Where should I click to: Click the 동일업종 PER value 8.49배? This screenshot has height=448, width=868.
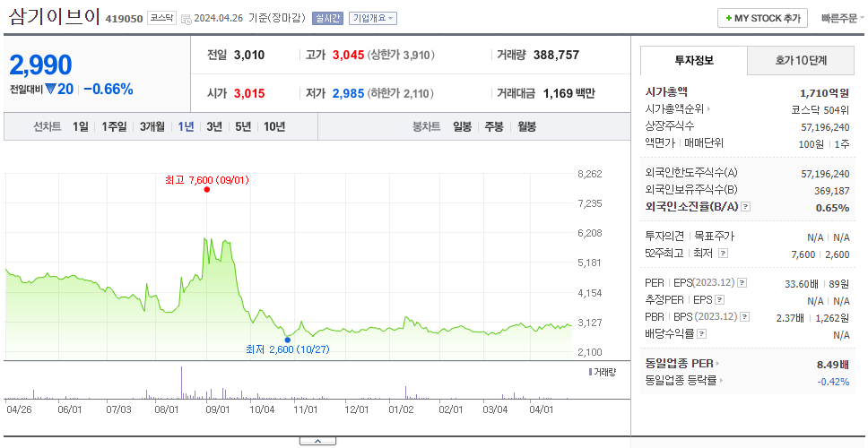(x=832, y=365)
